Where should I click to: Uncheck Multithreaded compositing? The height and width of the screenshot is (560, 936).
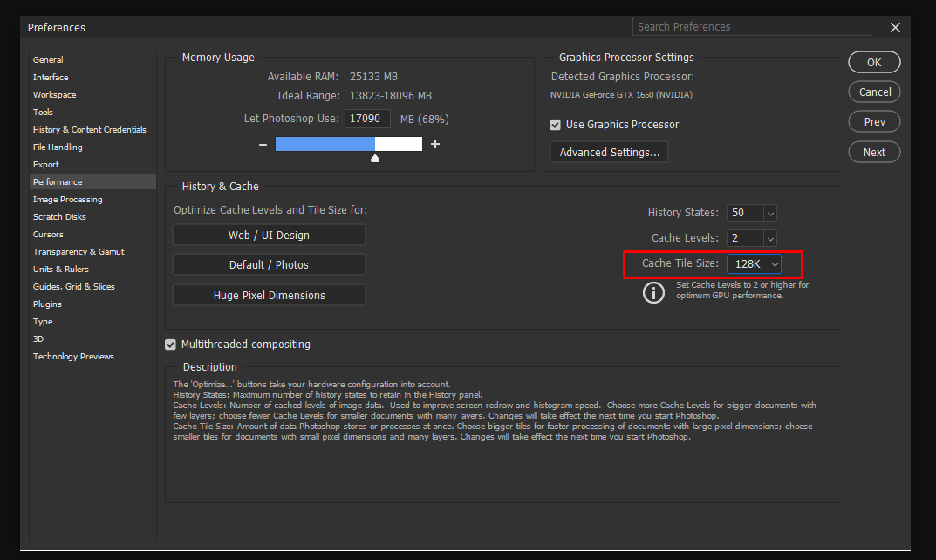pyautogui.click(x=170, y=345)
